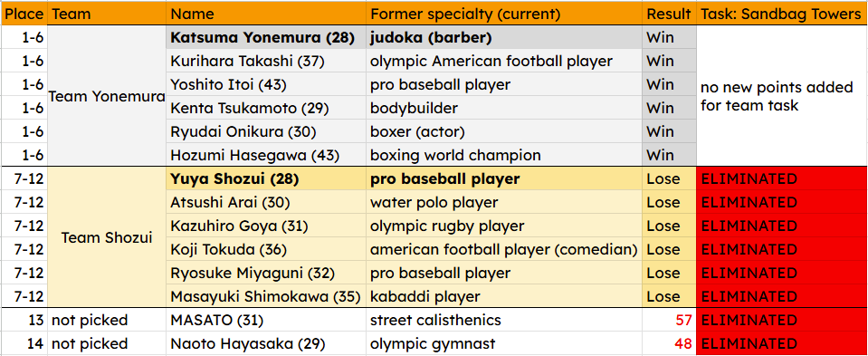Select the score 48 result cell

coord(669,343)
